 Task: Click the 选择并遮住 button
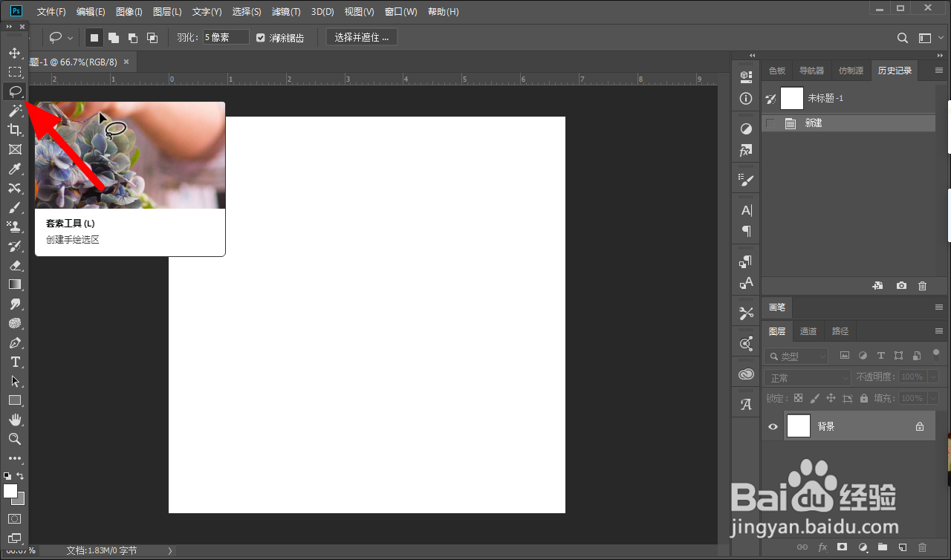click(362, 37)
